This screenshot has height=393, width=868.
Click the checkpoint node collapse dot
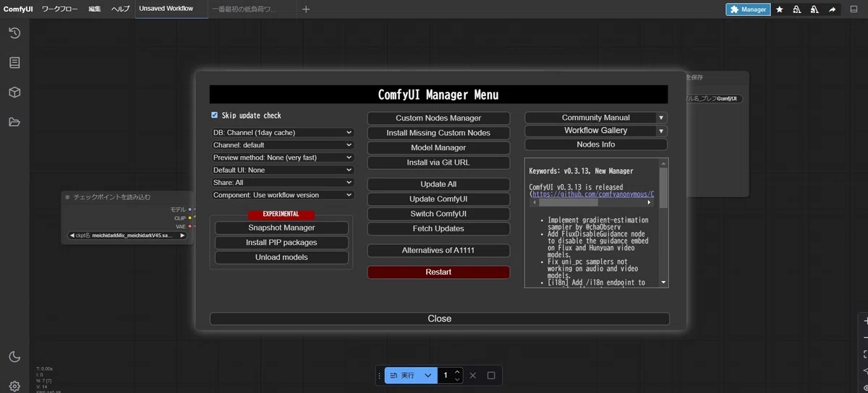point(67,197)
